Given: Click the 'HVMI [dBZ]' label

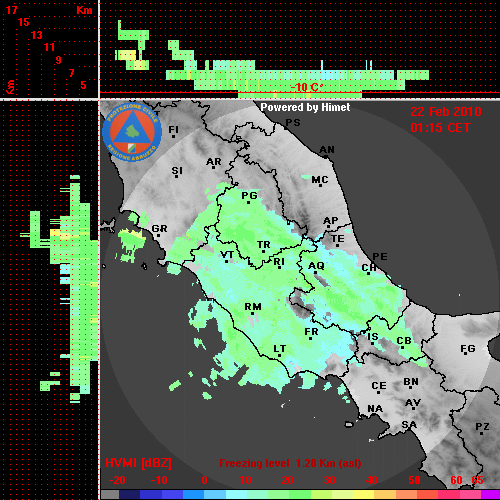Looking at the screenshot, I should pos(138,463).
